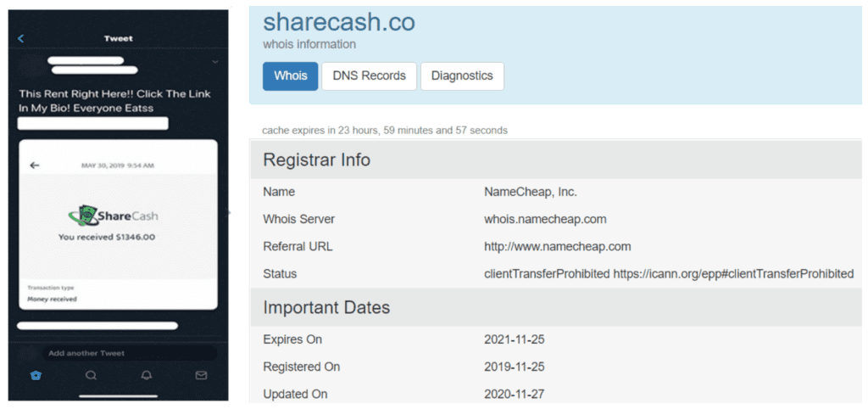Tap the Search magnifier icon

pos(91,375)
